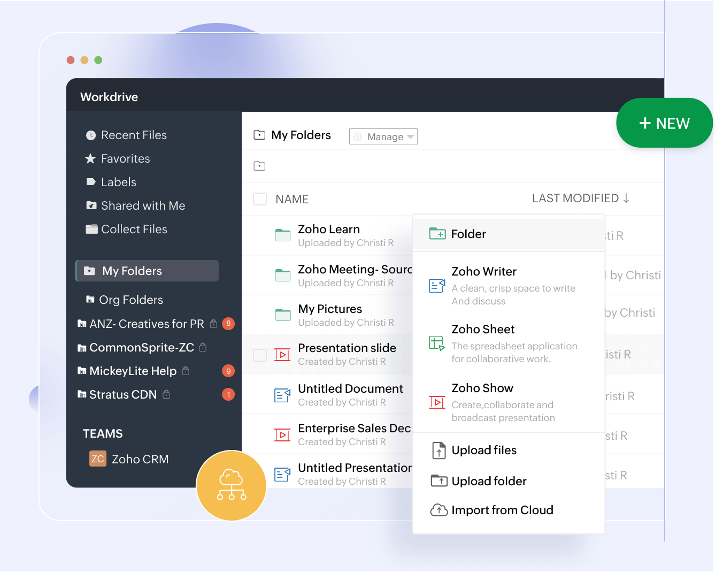The height and width of the screenshot is (588, 723).
Task: Click the My Pictures folder icon
Action: click(283, 315)
